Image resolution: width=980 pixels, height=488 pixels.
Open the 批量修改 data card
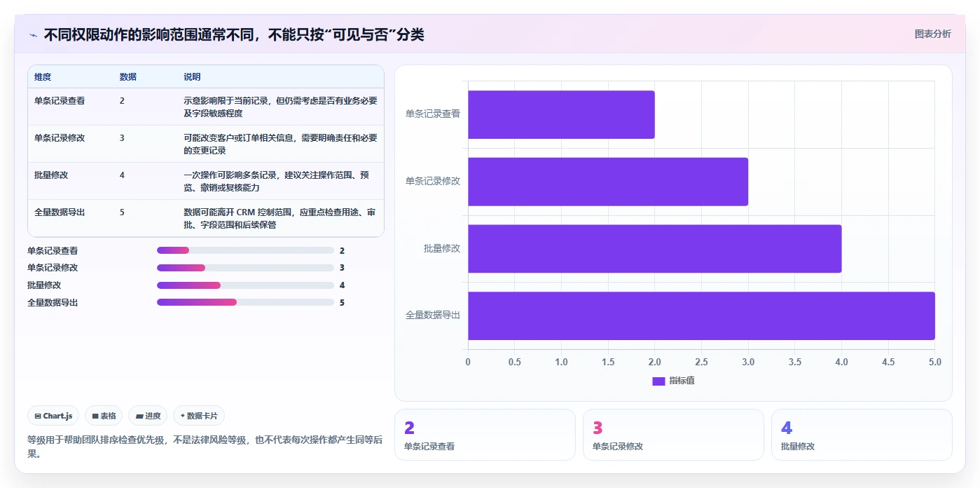click(x=862, y=435)
